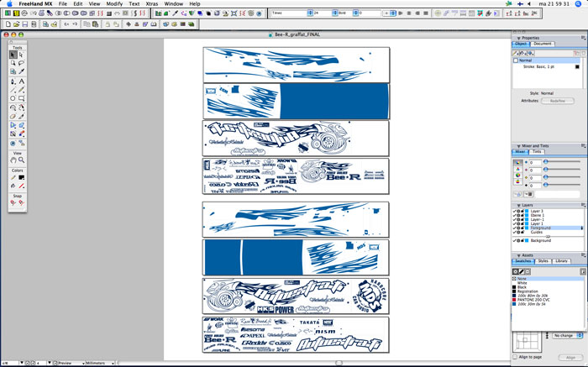
Task: Select the Hand tool under View
Action: click(x=13, y=160)
